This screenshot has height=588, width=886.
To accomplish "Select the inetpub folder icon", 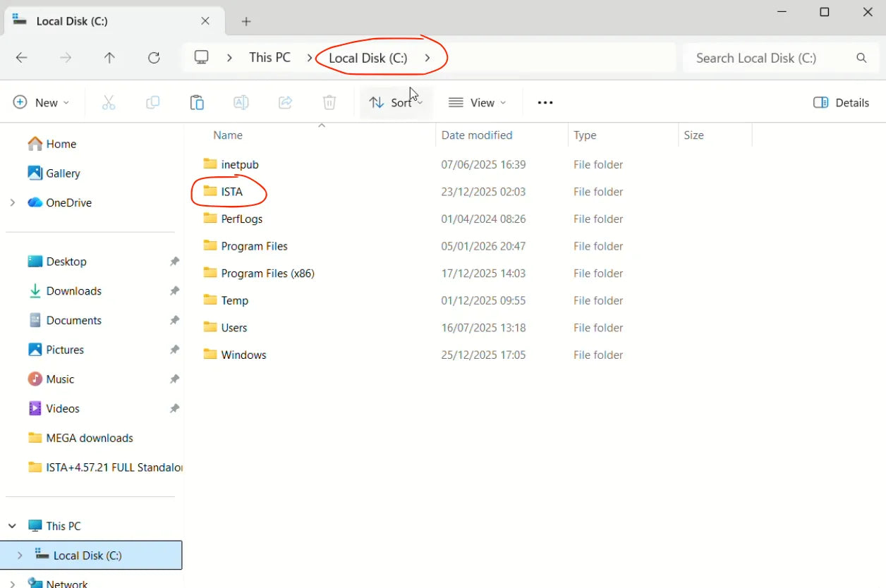I will pos(210,164).
